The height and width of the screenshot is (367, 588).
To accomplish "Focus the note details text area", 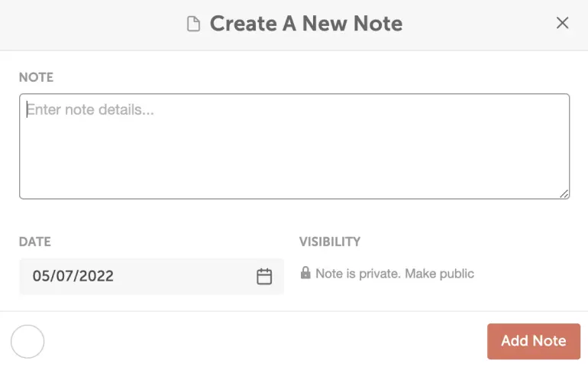I will (294, 146).
